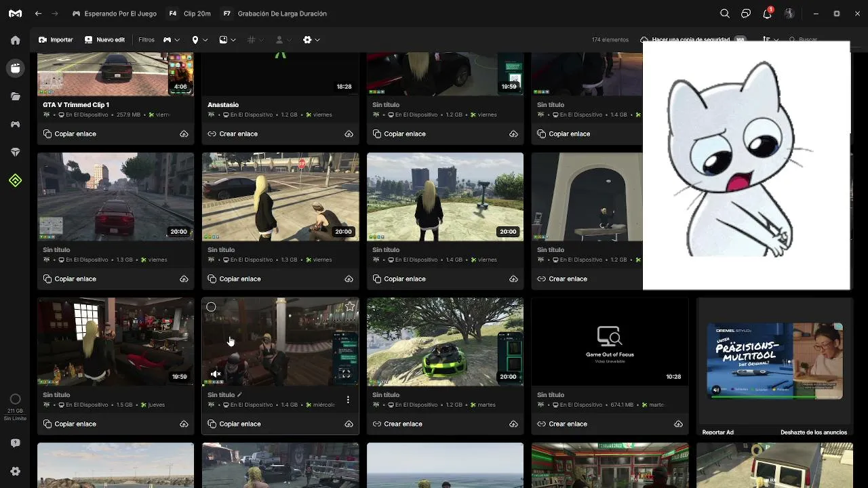Upload the miércoles clip to the cloud
This screenshot has height=488, width=868.
(x=349, y=424)
